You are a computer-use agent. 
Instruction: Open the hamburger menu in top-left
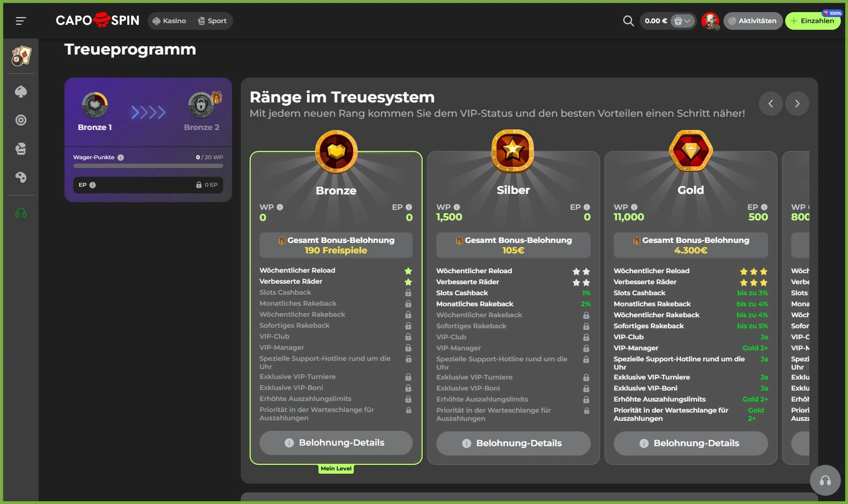[20, 21]
